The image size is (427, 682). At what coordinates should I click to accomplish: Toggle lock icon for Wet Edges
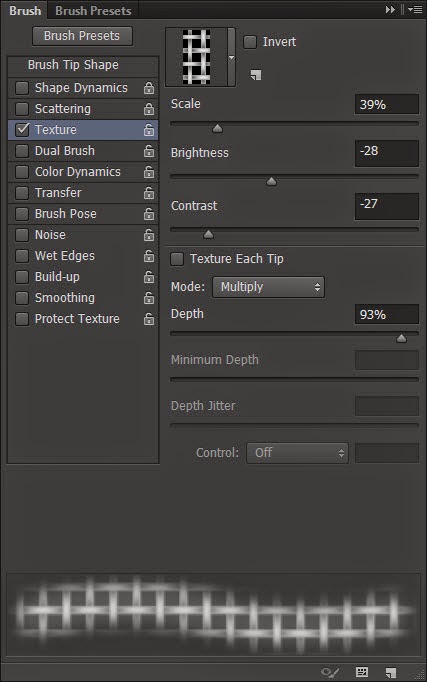(x=149, y=256)
